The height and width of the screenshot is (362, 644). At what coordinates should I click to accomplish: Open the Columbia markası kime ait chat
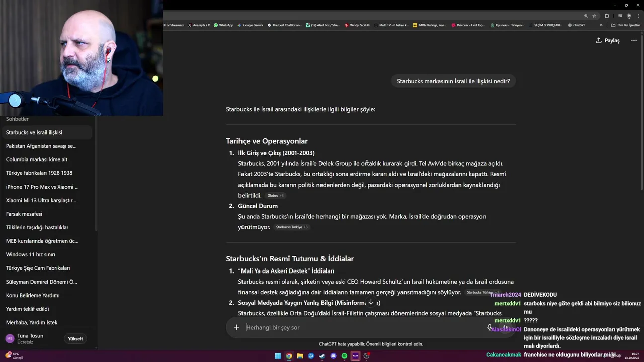tap(46, 159)
